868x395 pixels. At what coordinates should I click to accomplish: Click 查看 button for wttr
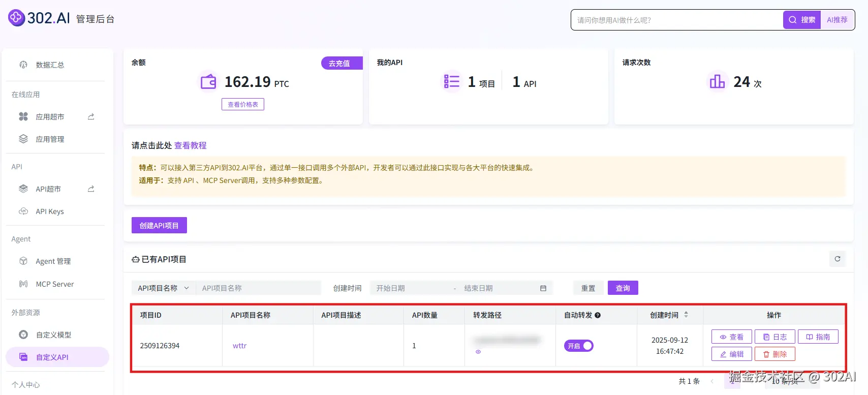tap(732, 337)
